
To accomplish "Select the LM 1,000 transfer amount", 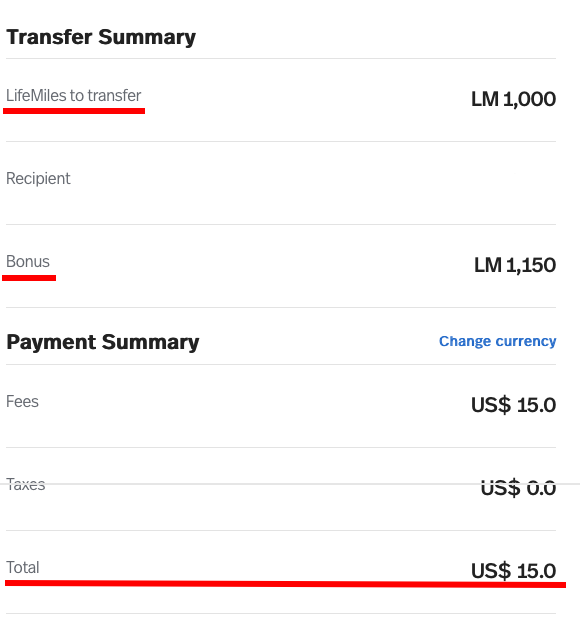I will (x=513, y=99).
